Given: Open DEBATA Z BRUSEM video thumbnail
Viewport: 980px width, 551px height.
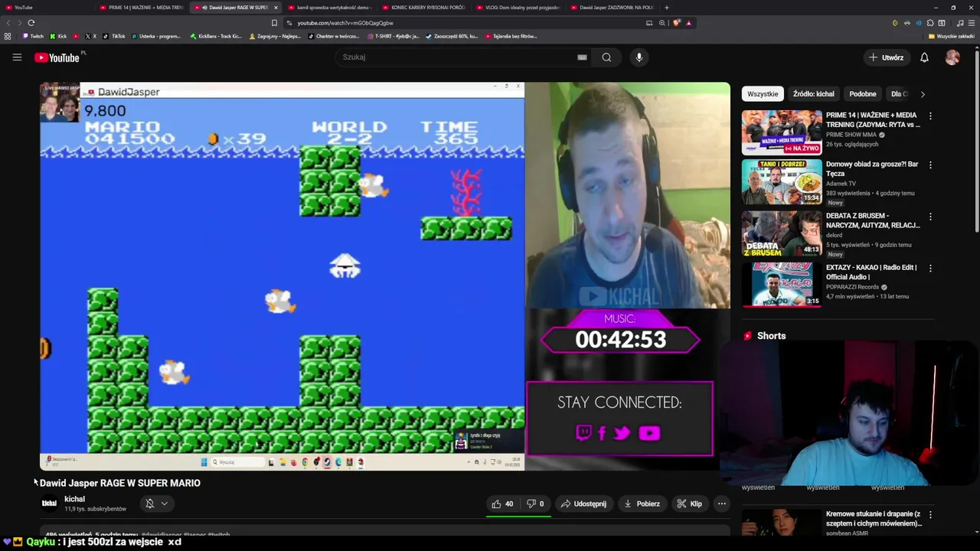Looking at the screenshot, I should [781, 233].
